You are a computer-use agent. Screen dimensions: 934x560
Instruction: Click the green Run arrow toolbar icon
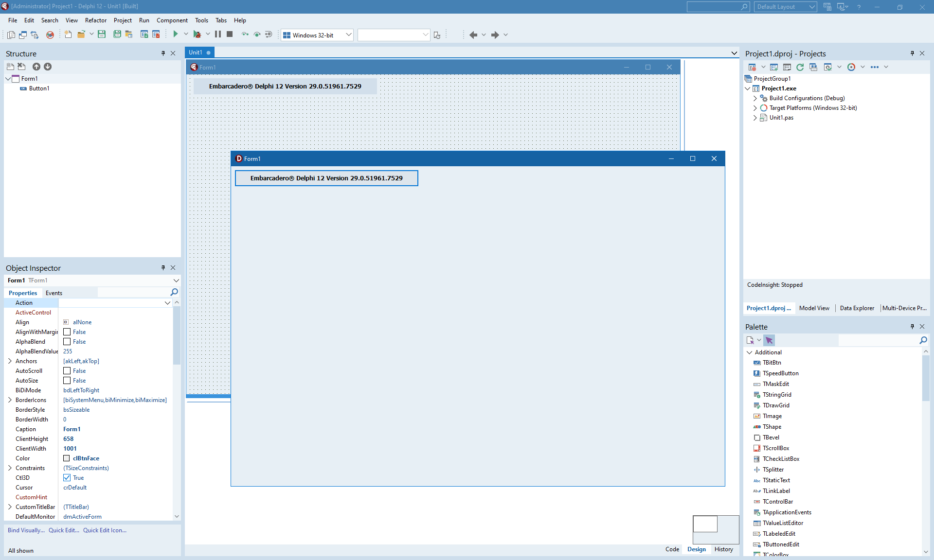[x=176, y=34]
